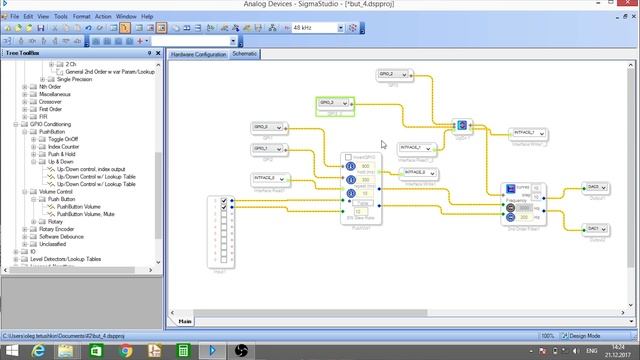This screenshot has height=360, width=640.
Task: Click the taskbar volume speaker icon
Action: 576,351
